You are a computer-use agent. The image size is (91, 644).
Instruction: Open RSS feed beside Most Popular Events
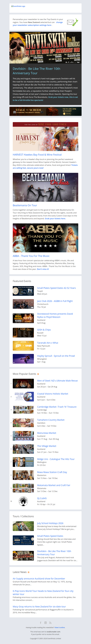[x=38, y=374]
